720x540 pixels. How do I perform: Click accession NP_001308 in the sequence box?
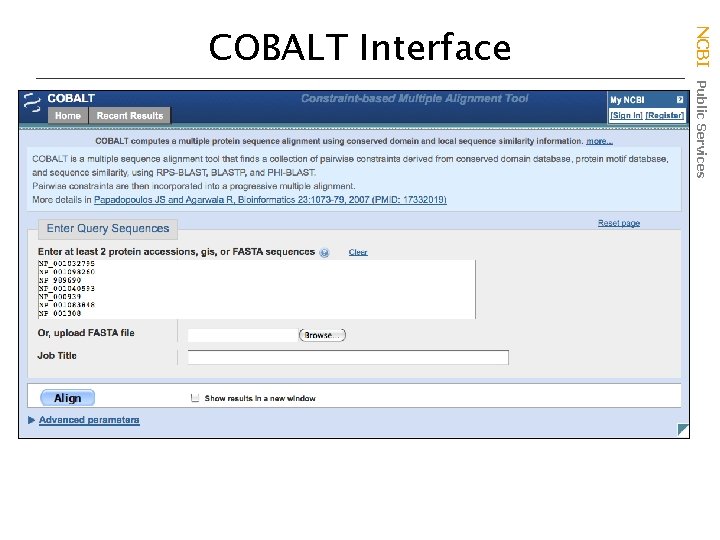[x=60, y=313]
